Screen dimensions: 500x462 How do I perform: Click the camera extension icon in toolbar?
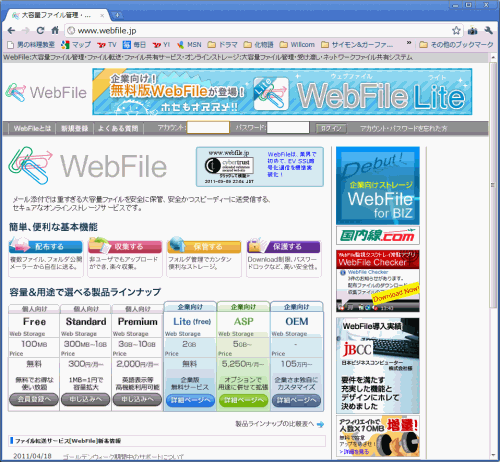472,31
